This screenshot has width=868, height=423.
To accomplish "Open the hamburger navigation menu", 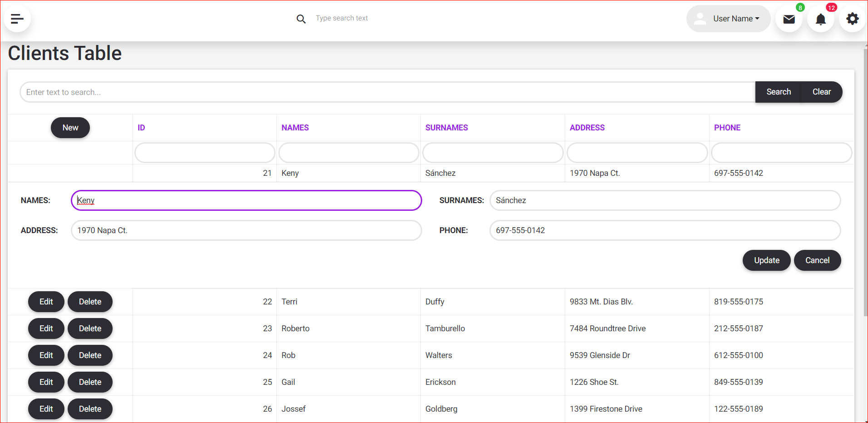I will (17, 19).
